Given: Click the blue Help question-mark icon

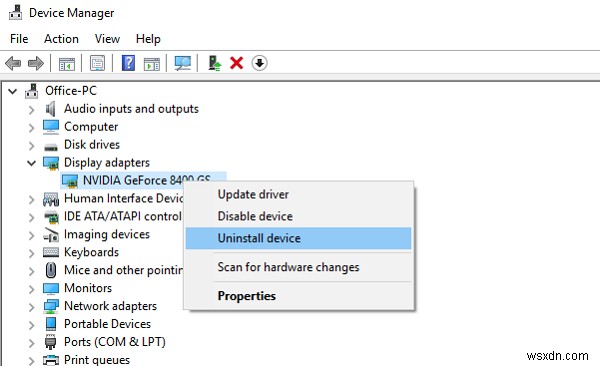Looking at the screenshot, I should click(x=128, y=63).
